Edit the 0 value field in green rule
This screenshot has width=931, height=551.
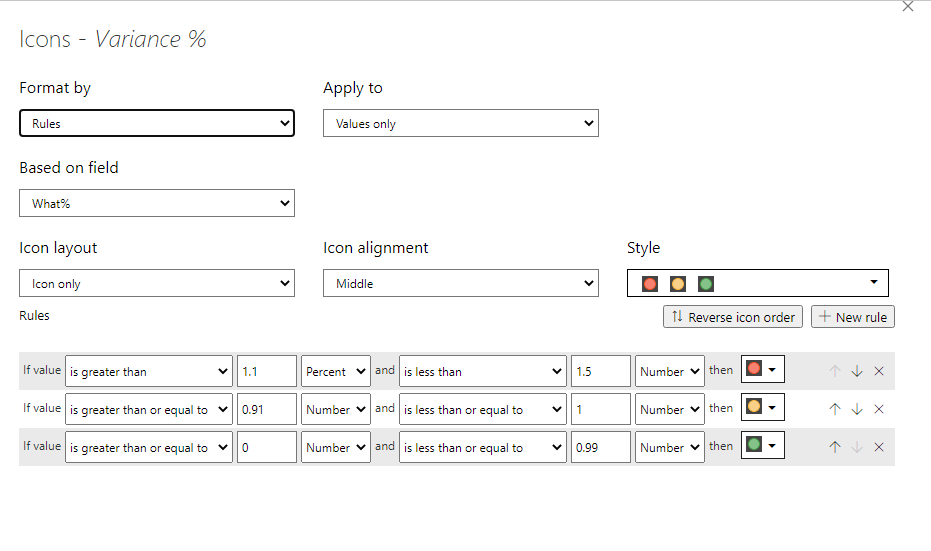[267, 447]
